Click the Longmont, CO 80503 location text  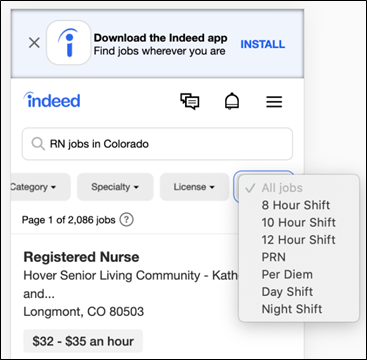point(84,312)
